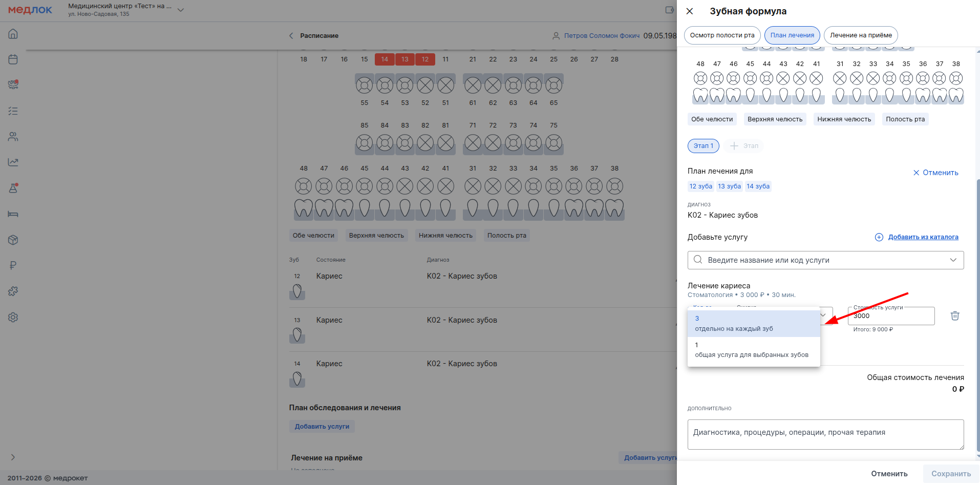Open the settings gear icon in the sidebar
This screenshot has height=485, width=980.
(13, 317)
